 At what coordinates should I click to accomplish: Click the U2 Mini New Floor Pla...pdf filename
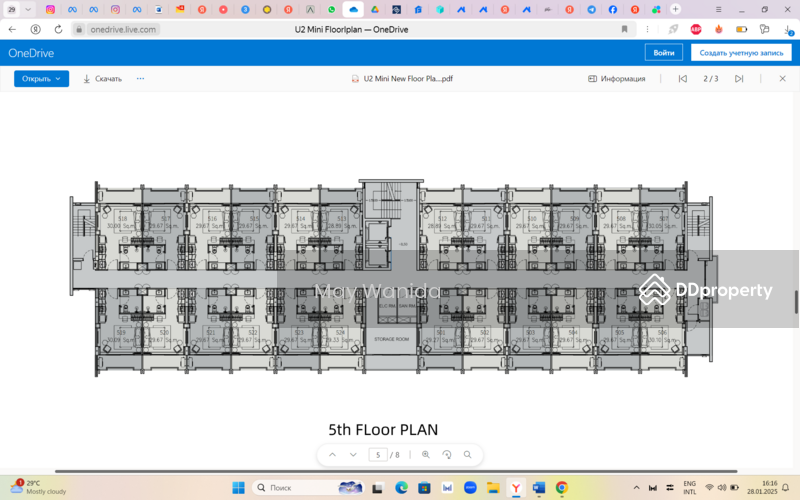408,79
